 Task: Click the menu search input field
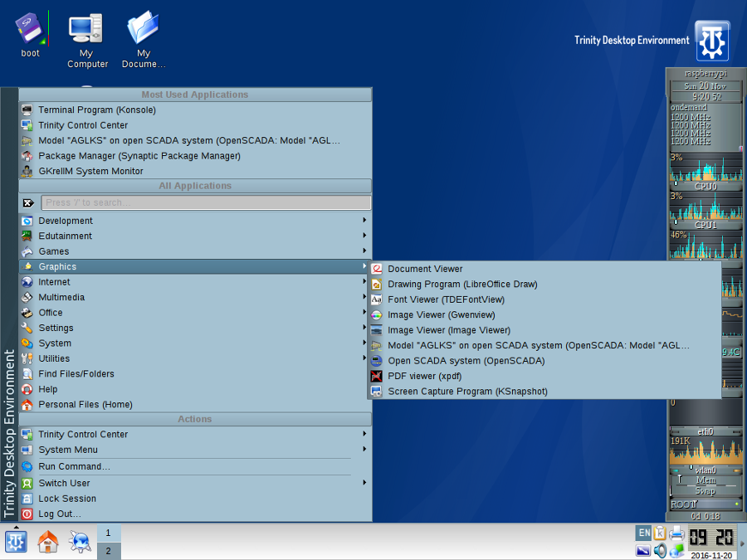tap(206, 202)
